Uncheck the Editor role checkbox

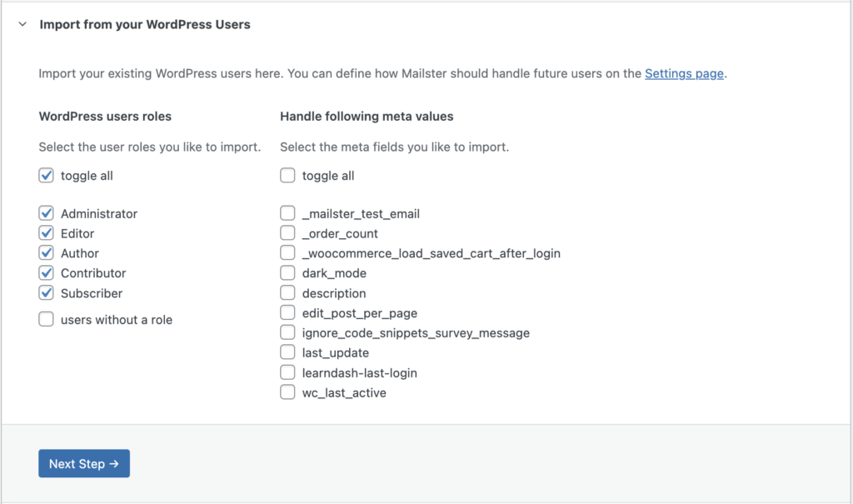coord(47,233)
